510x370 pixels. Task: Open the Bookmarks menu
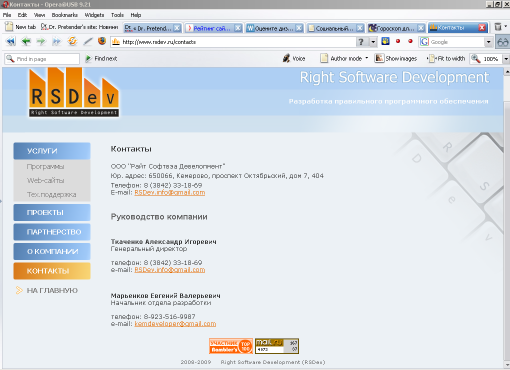(65, 15)
